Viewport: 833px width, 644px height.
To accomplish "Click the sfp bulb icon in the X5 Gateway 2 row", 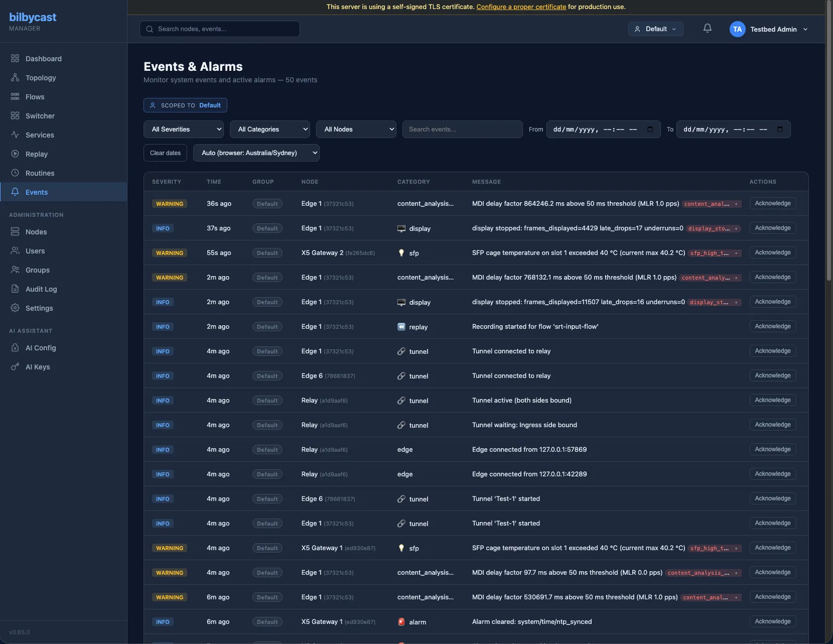I will [x=401, y=253].
